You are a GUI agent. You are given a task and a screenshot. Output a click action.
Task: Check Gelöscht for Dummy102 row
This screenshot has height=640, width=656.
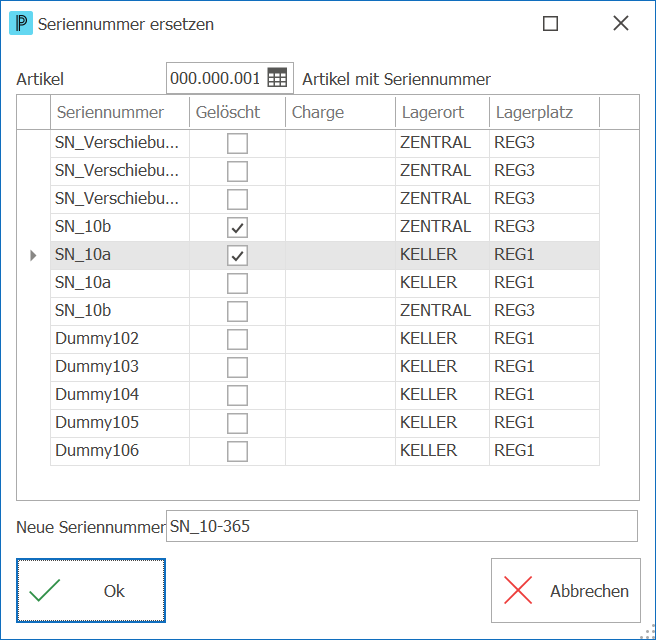click(x=237, y=339)
